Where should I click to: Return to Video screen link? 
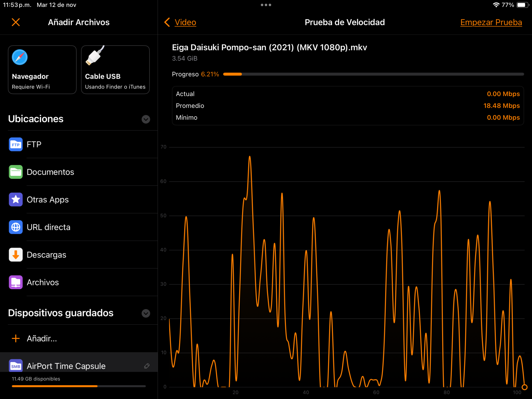point(185,22)
